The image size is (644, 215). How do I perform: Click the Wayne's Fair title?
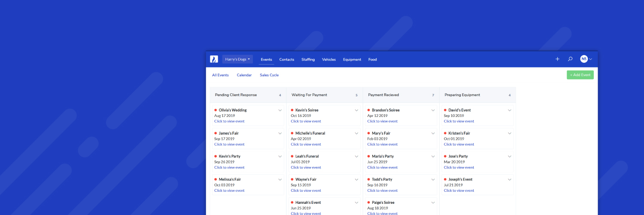[306, 179]
